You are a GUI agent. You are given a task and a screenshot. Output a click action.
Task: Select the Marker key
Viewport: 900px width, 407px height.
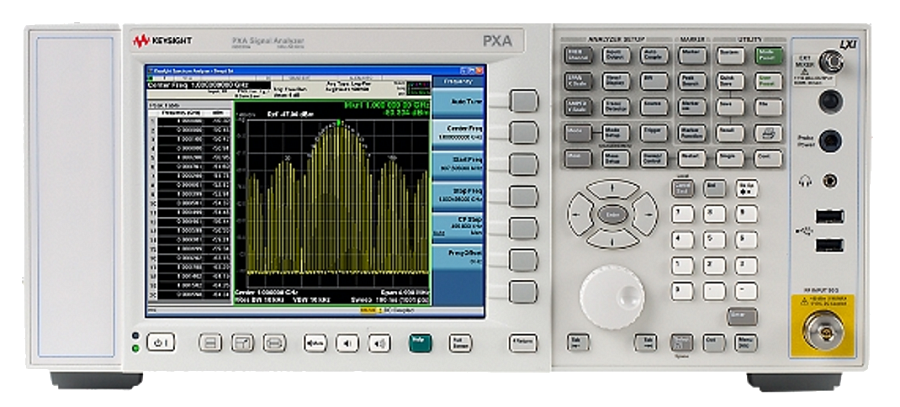[x=692, y=56]
